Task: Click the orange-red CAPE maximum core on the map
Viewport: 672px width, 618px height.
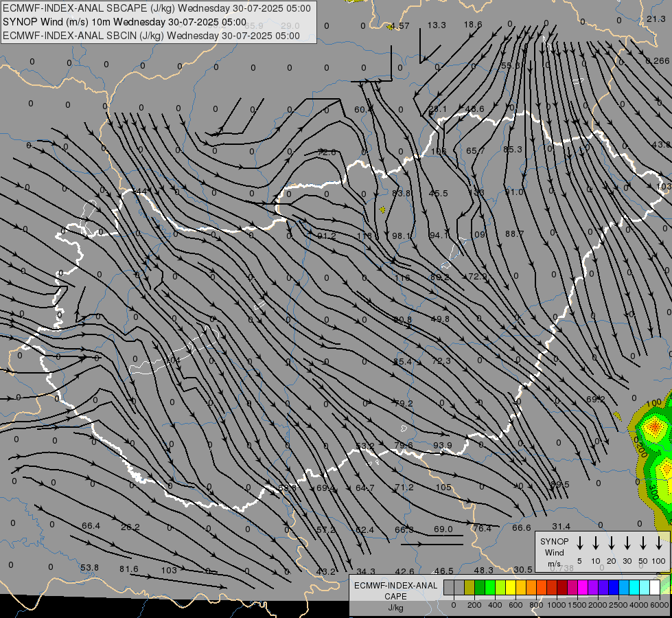Action: pos(654,426)
